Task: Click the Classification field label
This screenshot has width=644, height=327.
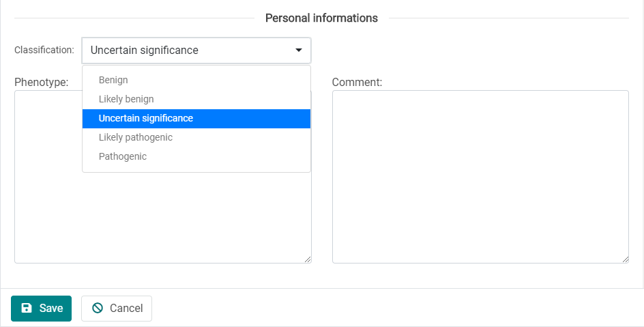Action: (44, 51)
